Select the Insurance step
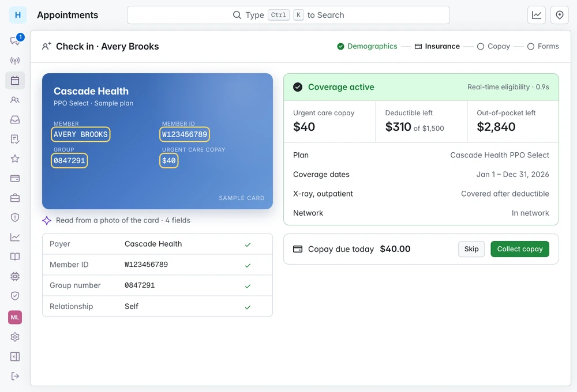The image size is (577, 392). 437,46
